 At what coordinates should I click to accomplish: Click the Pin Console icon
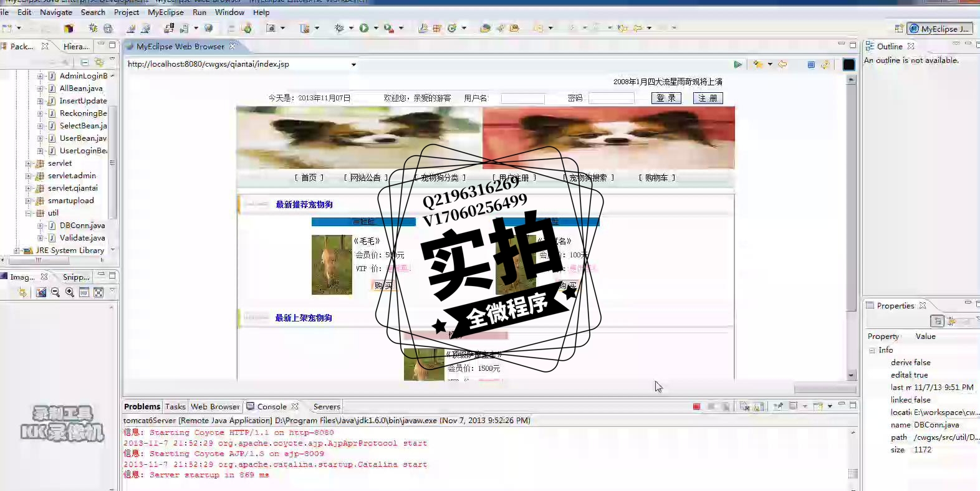click(x=779, y=406)
